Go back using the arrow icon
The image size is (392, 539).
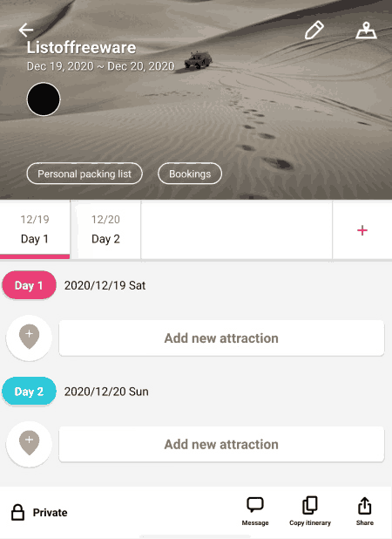click(x=26, y=30)
